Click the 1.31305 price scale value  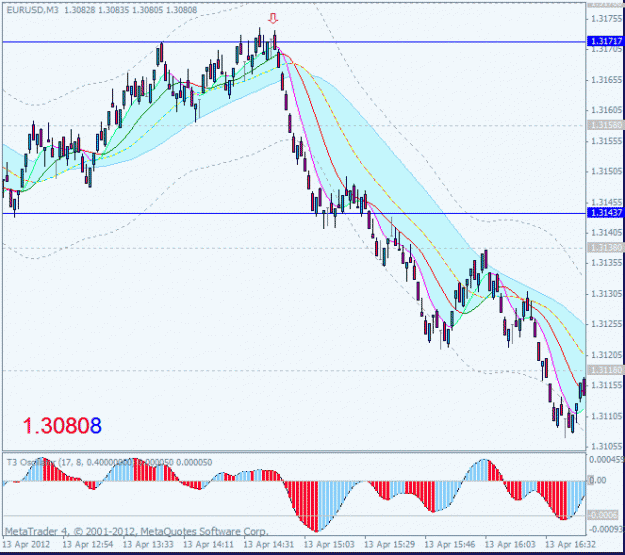click(607, 293)
